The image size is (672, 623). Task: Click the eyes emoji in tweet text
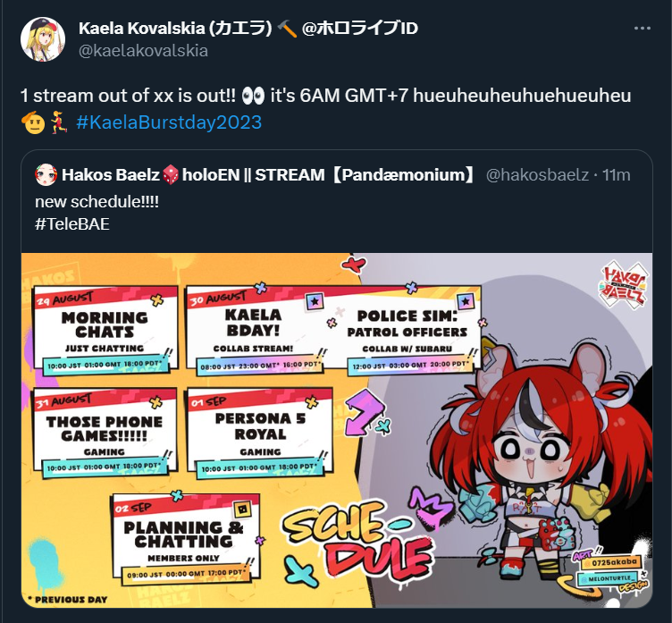[253, 96]
